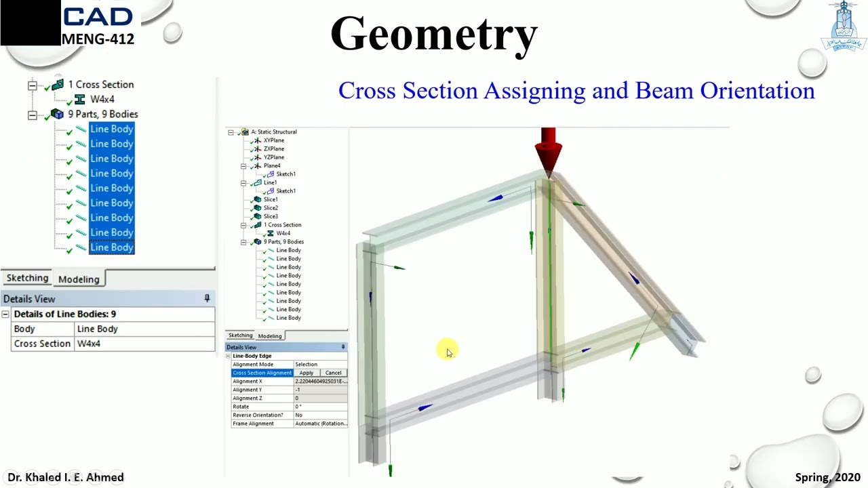Click the Sketch1 icon under Plane4
The width and height of the screenshot is (868, 488).
coord(271,174)
